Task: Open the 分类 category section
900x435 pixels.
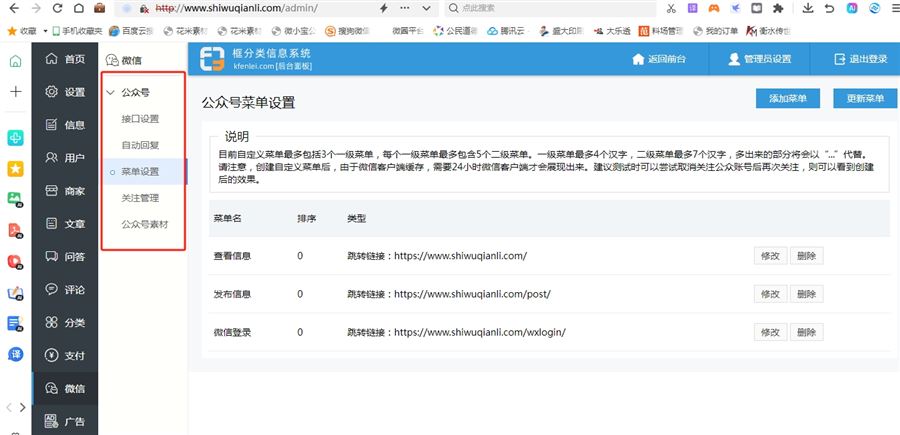Action: coord(52,323)
